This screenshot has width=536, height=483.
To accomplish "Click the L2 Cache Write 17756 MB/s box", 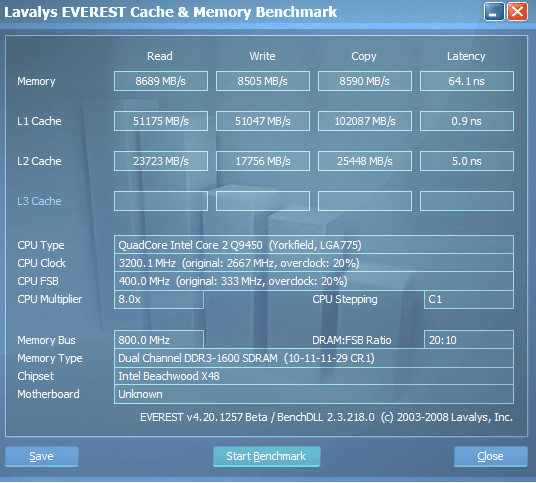I will (x=263, y=161).
